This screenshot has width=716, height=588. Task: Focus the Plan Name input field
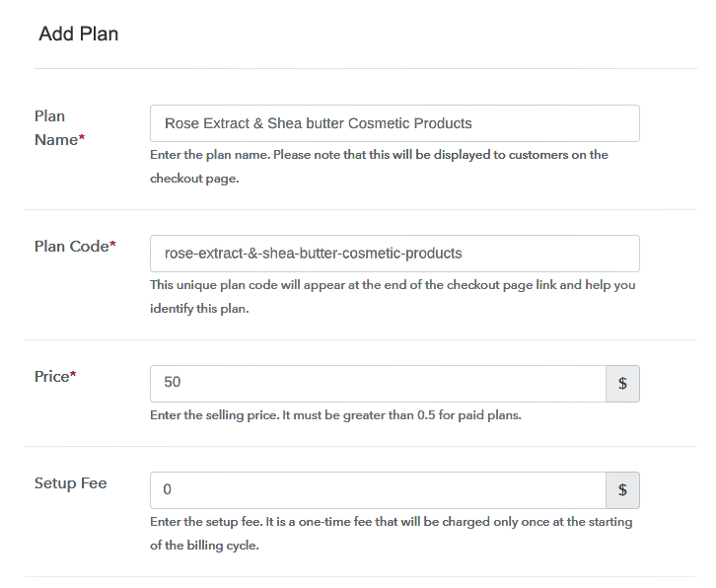(394, 123)
